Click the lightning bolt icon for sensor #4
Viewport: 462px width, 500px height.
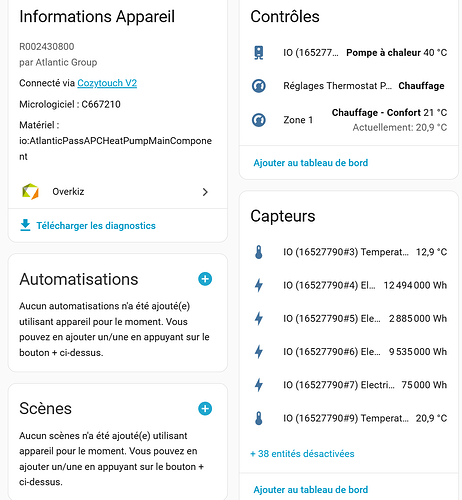(x=259, y=285)
